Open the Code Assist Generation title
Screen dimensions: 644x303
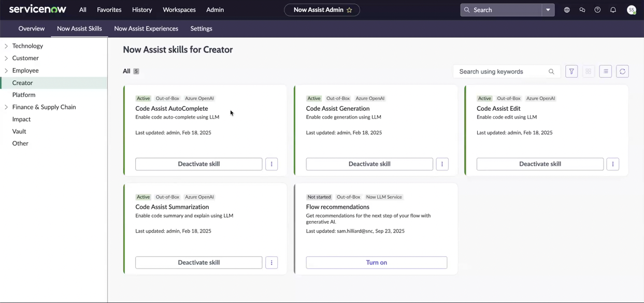[338, 109]
